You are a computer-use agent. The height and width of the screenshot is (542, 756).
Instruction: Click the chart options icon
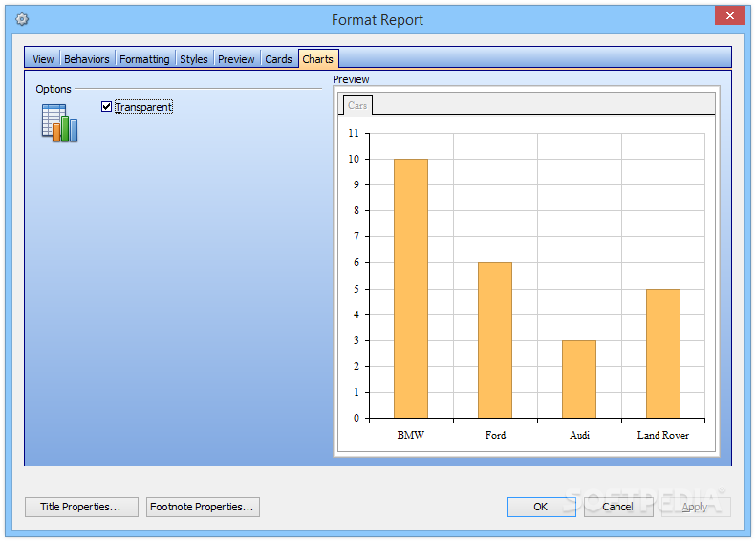tap(59, 123)
